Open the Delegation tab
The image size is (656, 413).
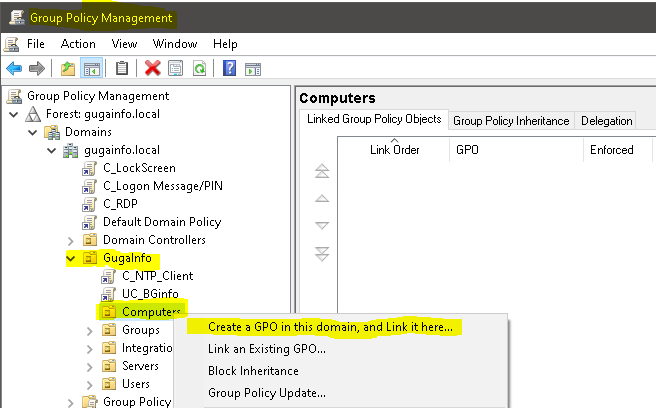coord(606,121)
